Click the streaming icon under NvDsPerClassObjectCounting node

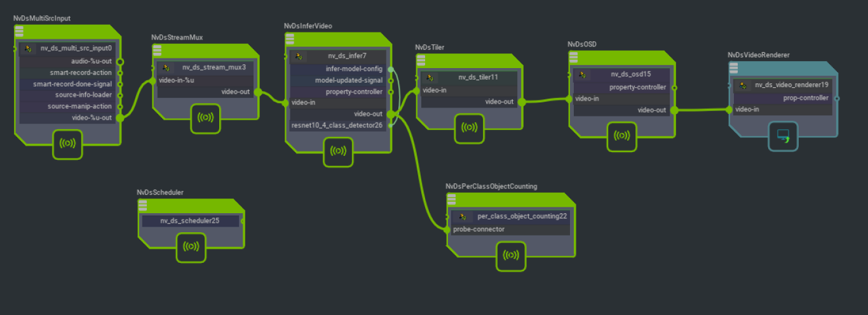pos(511,256)
